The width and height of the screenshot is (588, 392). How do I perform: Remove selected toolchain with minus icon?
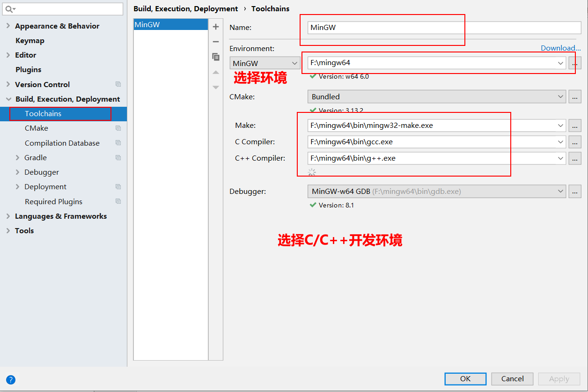click(216, 42)
